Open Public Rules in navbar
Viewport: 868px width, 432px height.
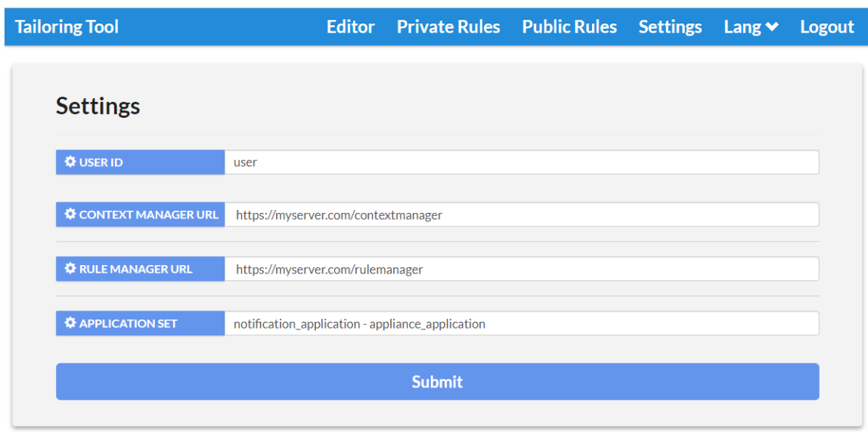click(x=569, y=26)
